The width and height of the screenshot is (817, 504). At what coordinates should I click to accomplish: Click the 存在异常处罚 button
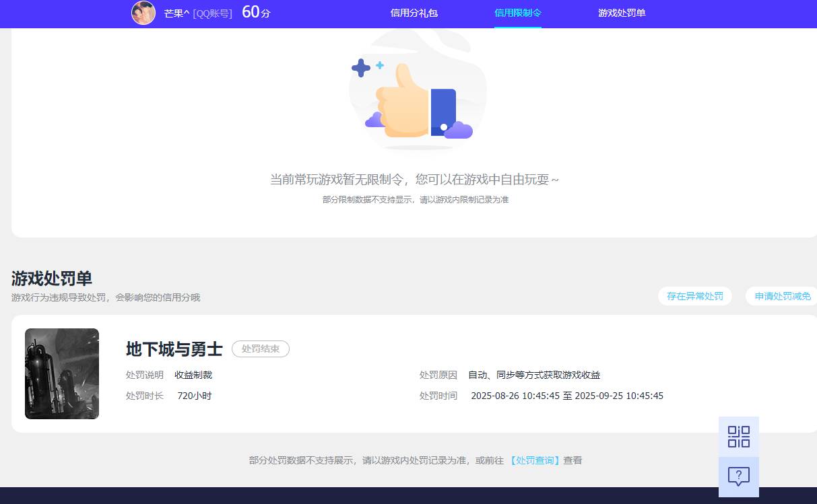tap(695, 296)
